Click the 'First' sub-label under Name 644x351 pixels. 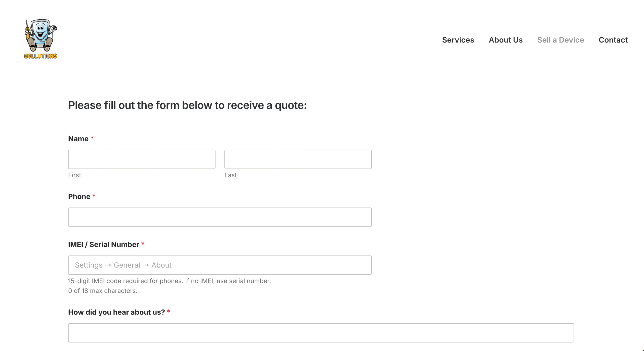click(x=74, y=175)
